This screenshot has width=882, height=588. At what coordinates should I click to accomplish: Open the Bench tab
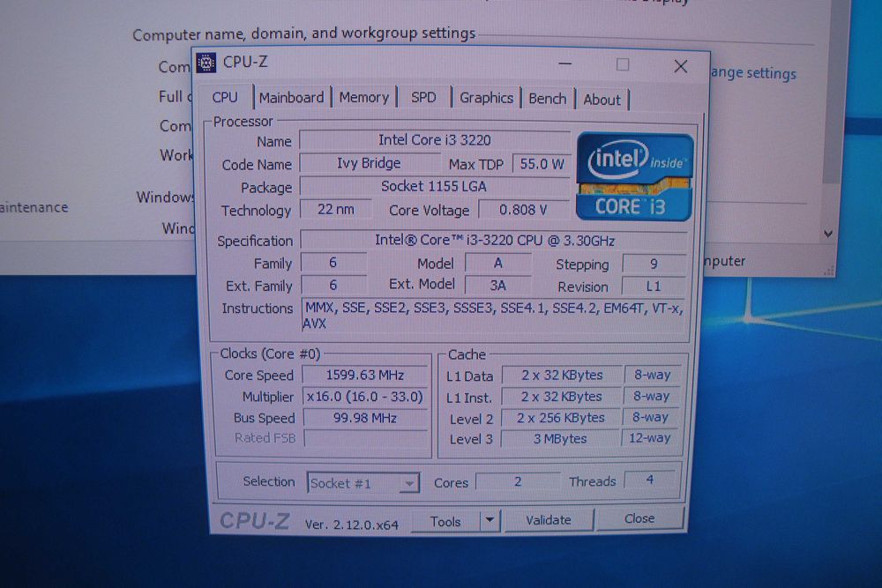(548, 99)
